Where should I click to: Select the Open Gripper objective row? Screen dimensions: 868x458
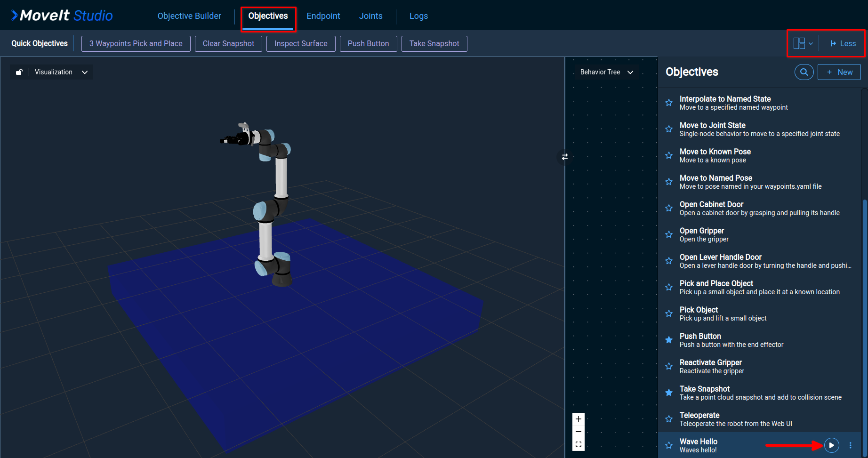coord(759,234)
